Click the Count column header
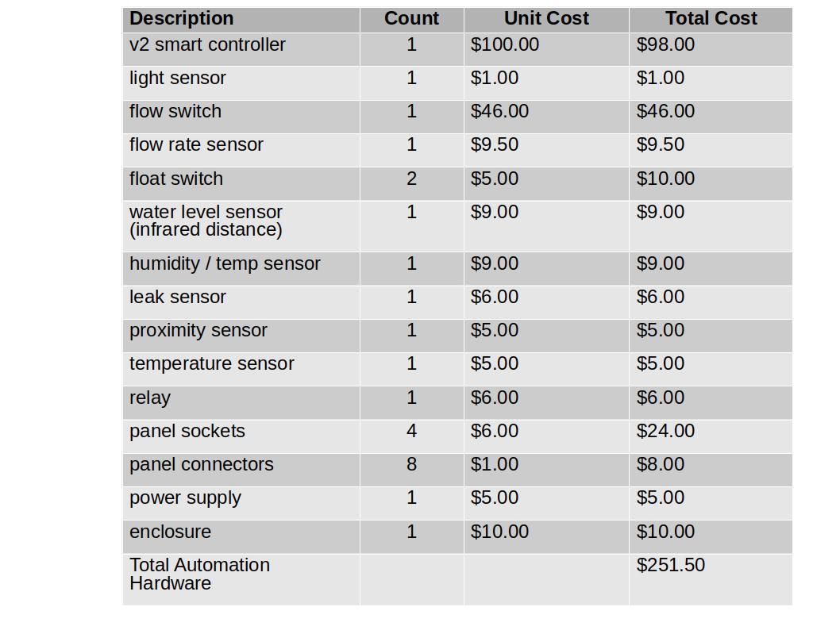 click(411, 19)
